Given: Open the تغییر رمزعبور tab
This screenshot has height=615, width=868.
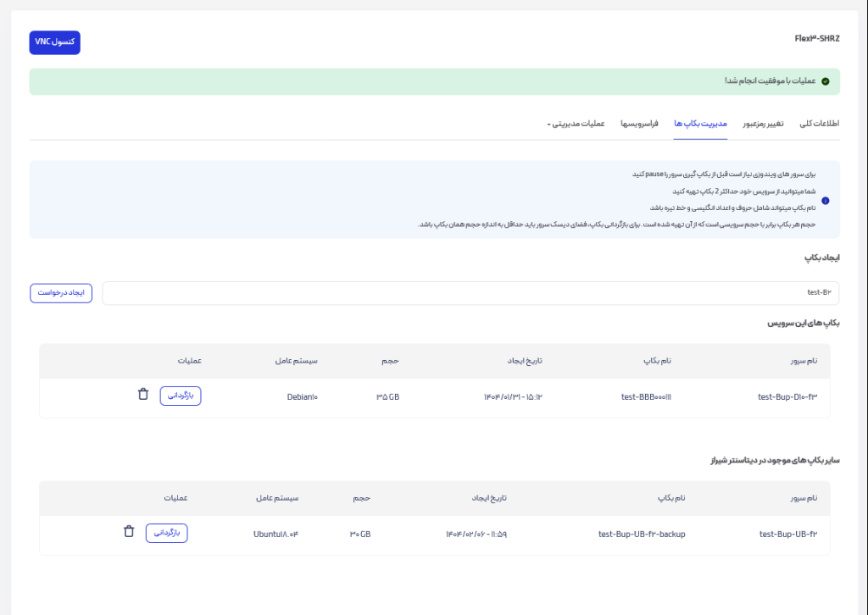Looking at the screenshot, I should [763, 124].
